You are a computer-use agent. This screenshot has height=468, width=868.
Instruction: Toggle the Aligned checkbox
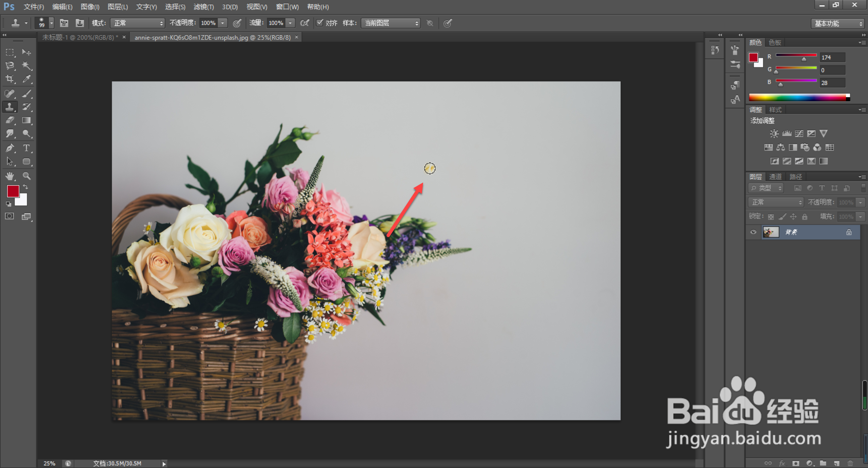pyautogui.click(x=320, y=23)
